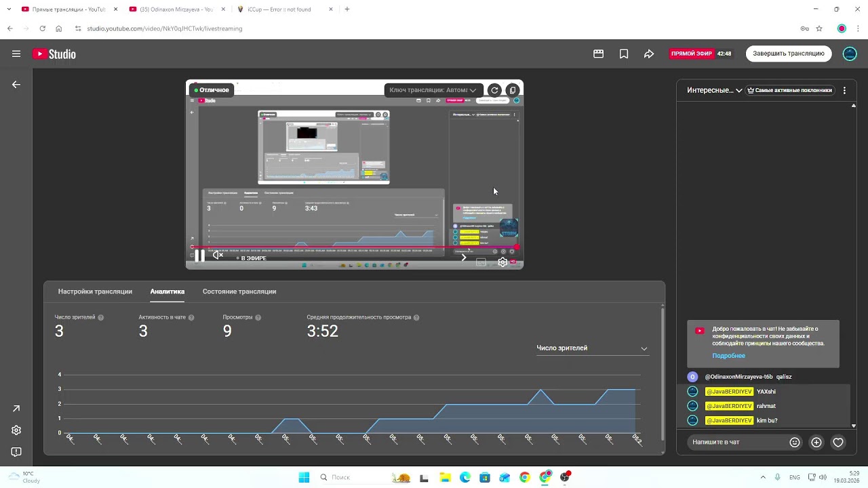The height and width of the screenshot is (488, 868).
Task: Type in the Напишите в чат field
Action: 736,442
